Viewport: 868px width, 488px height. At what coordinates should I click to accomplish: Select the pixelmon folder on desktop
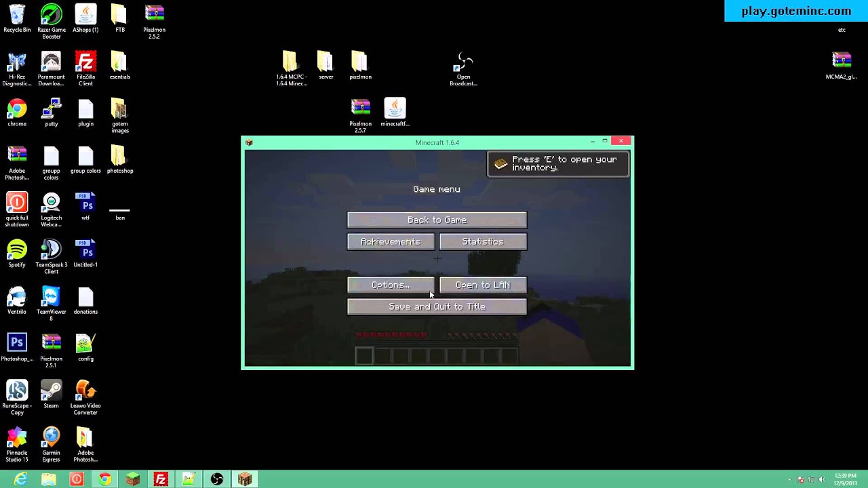click(x=360, y=66)
